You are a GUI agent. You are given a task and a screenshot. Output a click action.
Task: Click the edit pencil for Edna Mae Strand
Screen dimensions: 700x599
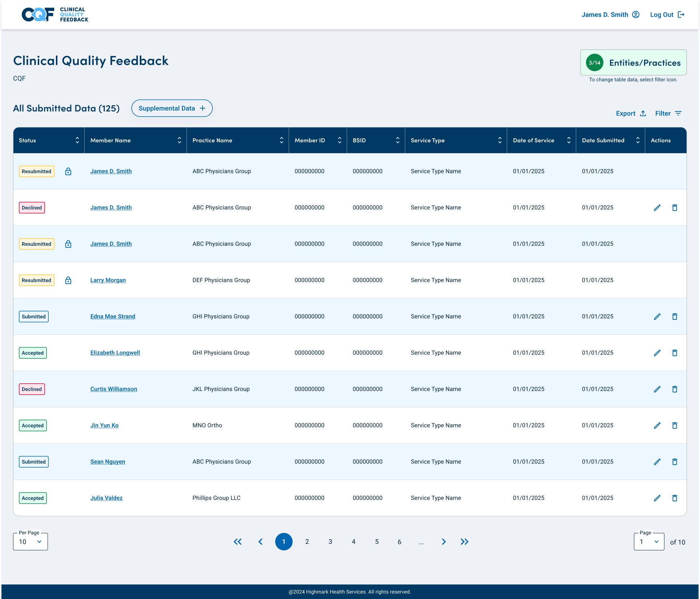point(657,317)
